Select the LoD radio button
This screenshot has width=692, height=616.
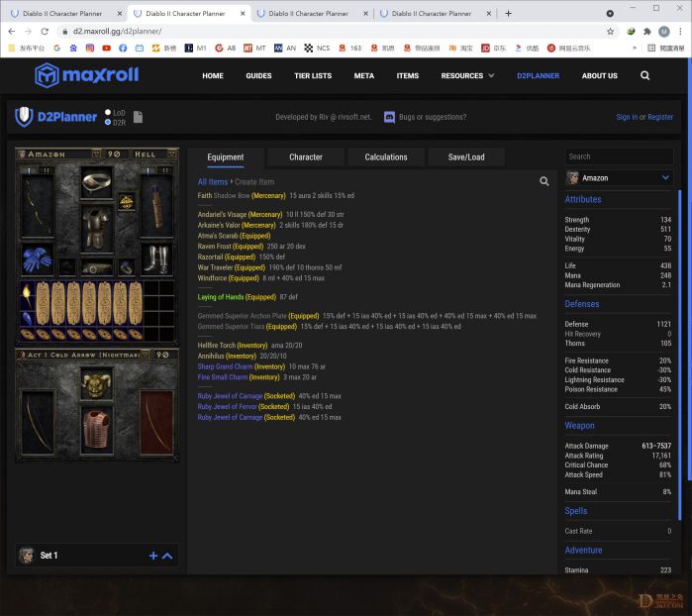click(x=108, y=113)
